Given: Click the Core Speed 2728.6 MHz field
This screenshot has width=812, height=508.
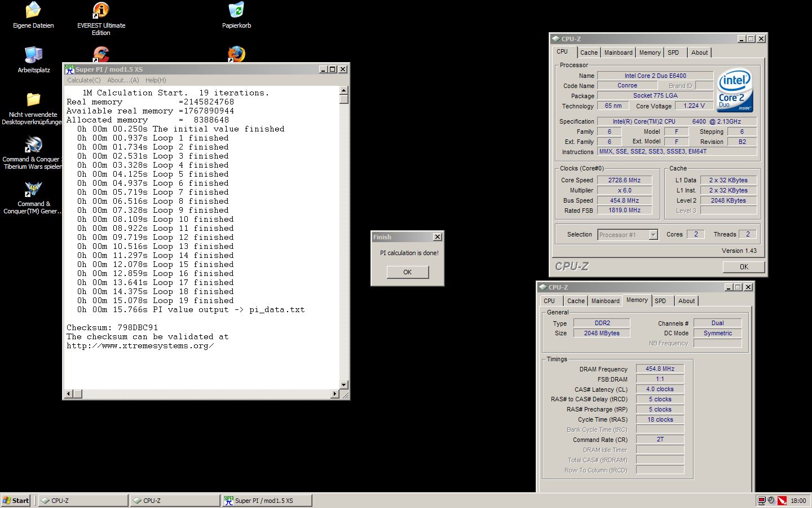Looking at the screenshot, I should 624,180.
